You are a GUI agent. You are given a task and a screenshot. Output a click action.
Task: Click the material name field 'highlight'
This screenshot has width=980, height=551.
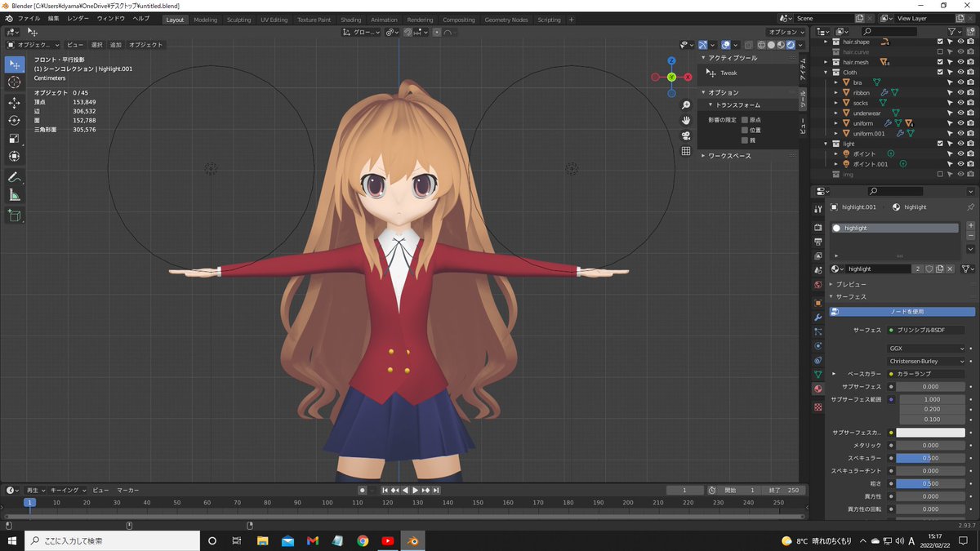(878, 269)
